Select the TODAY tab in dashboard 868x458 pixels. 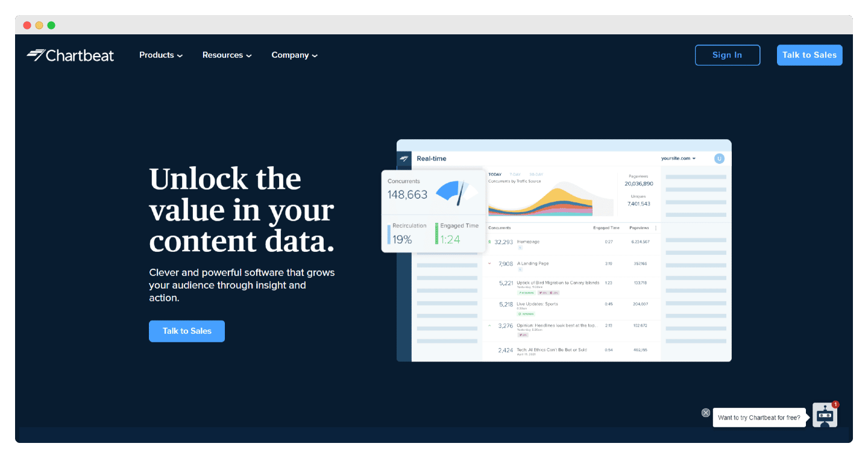click(x=495, y=174)
